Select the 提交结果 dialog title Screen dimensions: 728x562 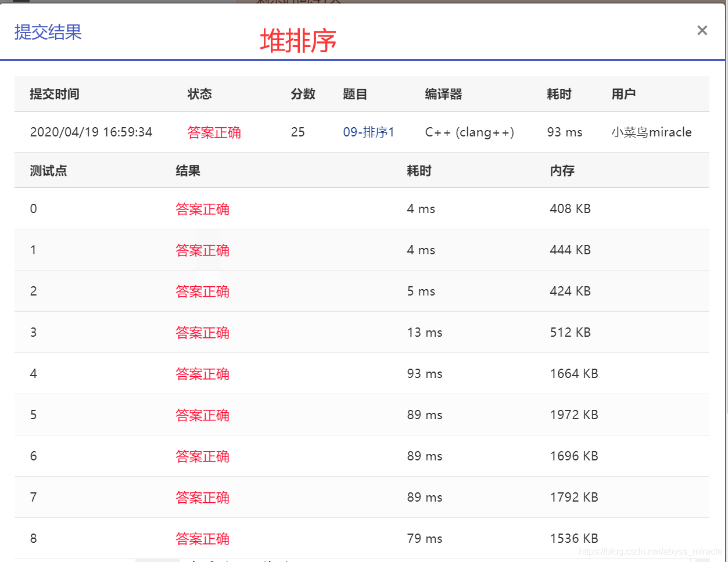pyautogui.click(x=48, y=32)
